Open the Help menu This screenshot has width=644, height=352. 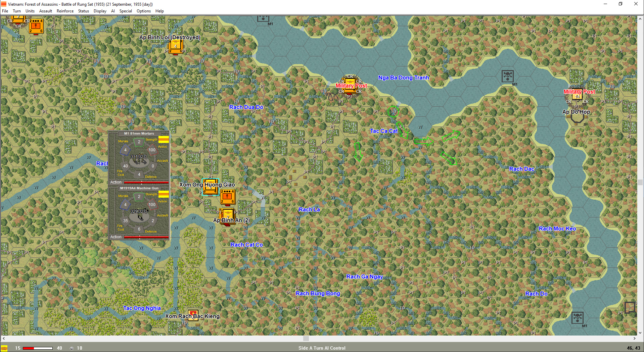click(x=159, y=11)
